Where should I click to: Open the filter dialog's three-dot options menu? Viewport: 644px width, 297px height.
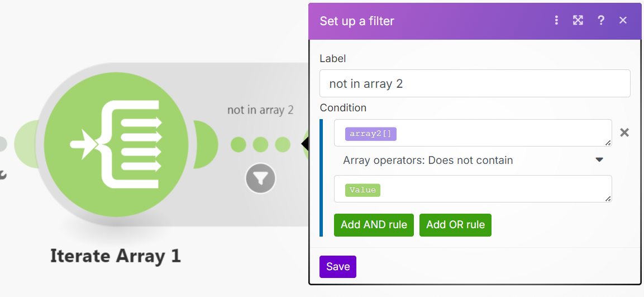click(x=556, y=21)
